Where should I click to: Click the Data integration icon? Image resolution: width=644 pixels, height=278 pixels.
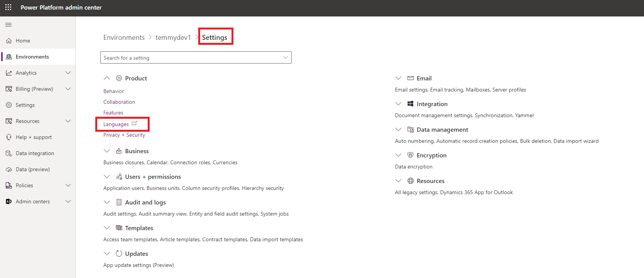pos(9,153)
